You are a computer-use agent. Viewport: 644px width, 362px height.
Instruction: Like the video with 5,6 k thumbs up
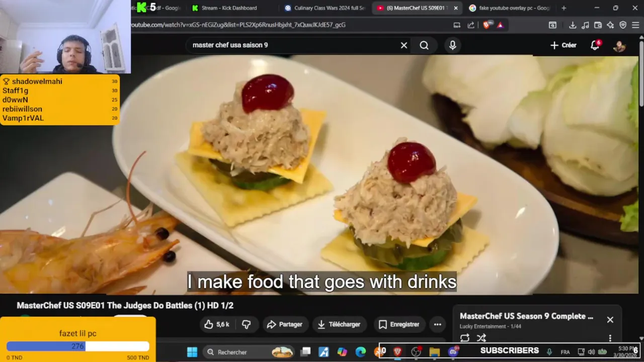[217, 324]
